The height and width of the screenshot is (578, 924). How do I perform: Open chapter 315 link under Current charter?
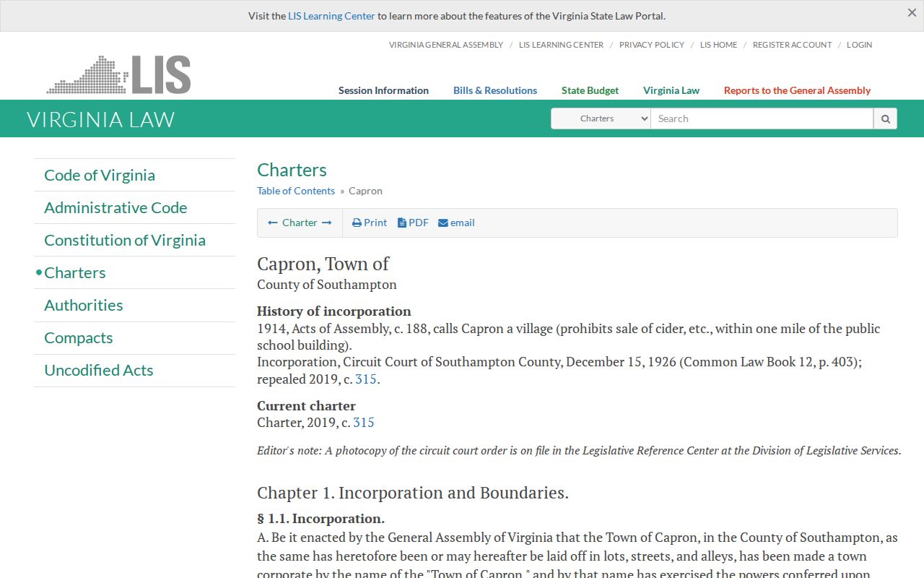pos(364,422)
